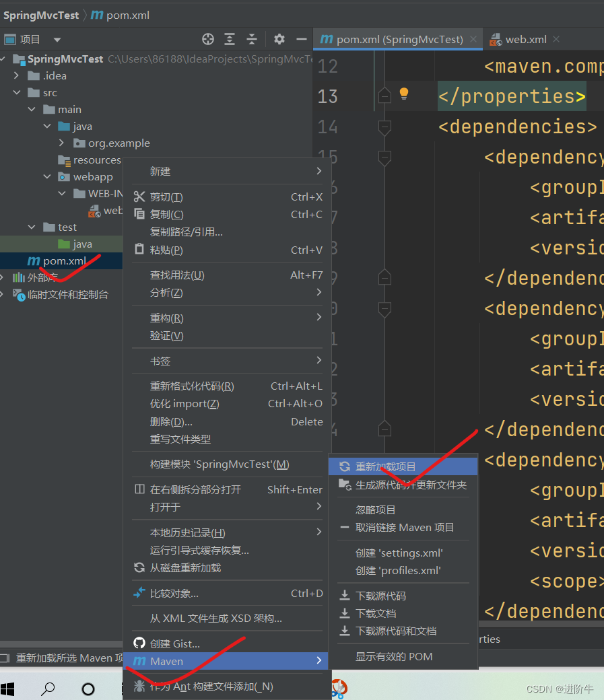Viewport: 604px width, 700px height.
Task: Open the 分析(Z) submenu
Action: click(x=228, y=293)
